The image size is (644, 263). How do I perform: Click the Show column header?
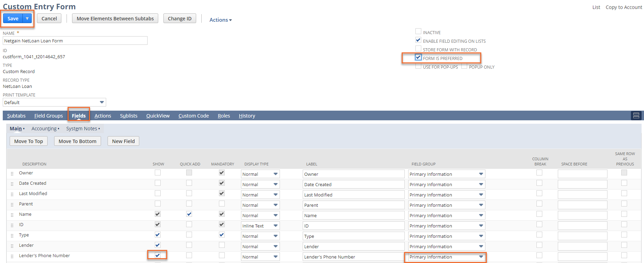[158, 164]
